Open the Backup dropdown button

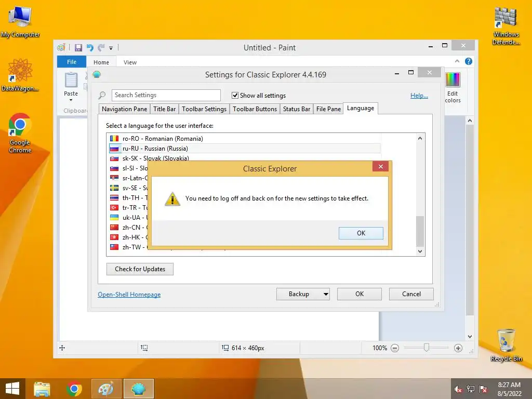pos(303,294)
